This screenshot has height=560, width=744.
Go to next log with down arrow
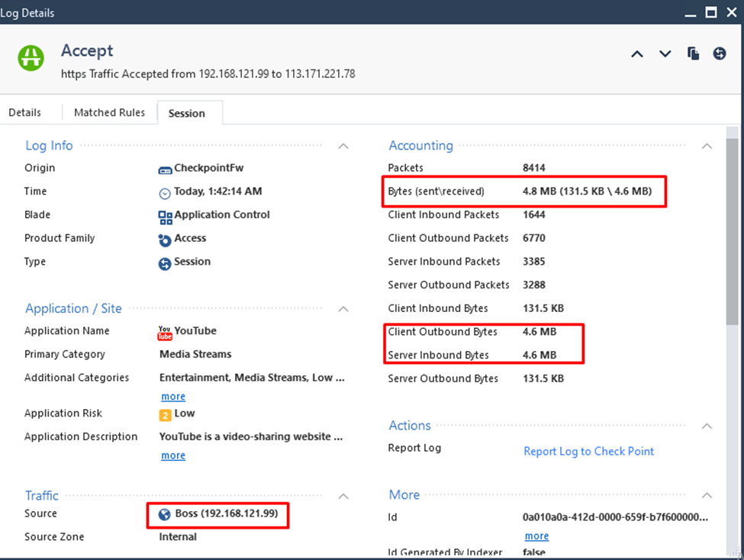click(665, 53)
